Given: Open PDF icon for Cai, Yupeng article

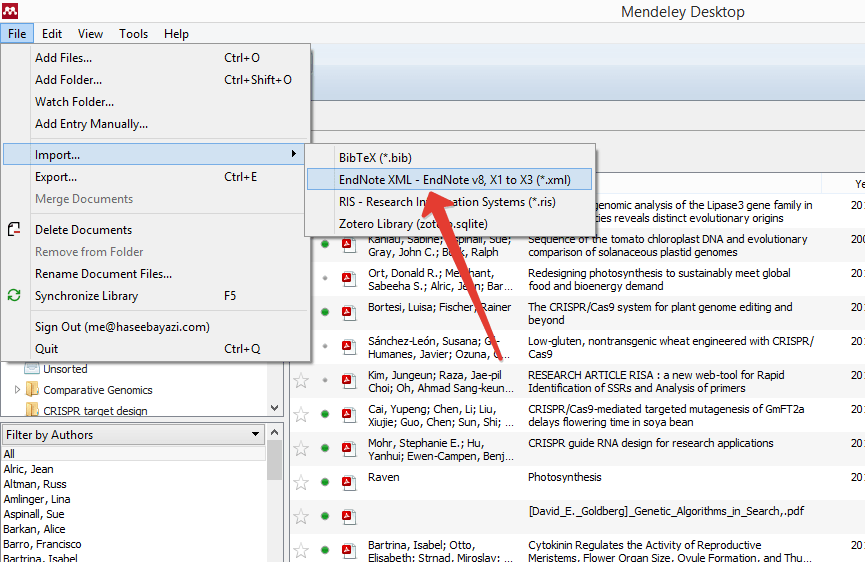Looking at the screenshot, I should (x=348, y=414).
